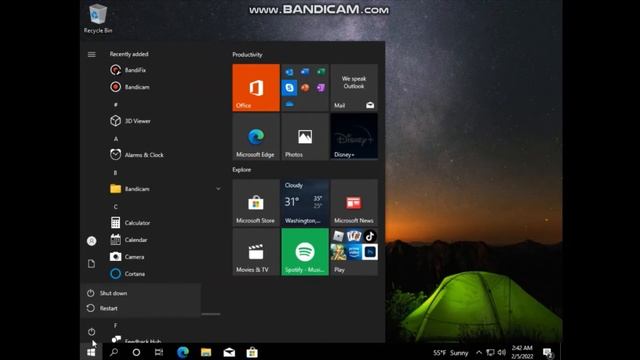Screen dimensions: 640x360
Task: Open the taskbar clock and date
Action: coord(522,352)
